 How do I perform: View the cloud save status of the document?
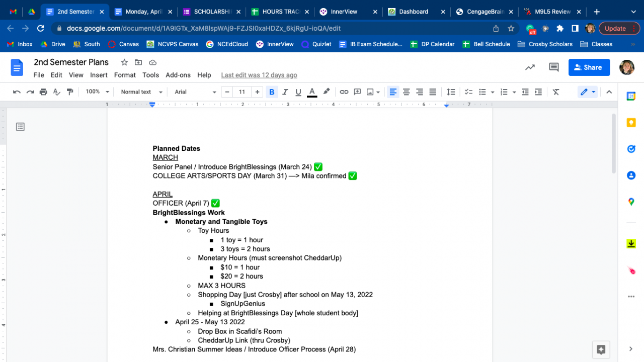[x=152, y=62]
